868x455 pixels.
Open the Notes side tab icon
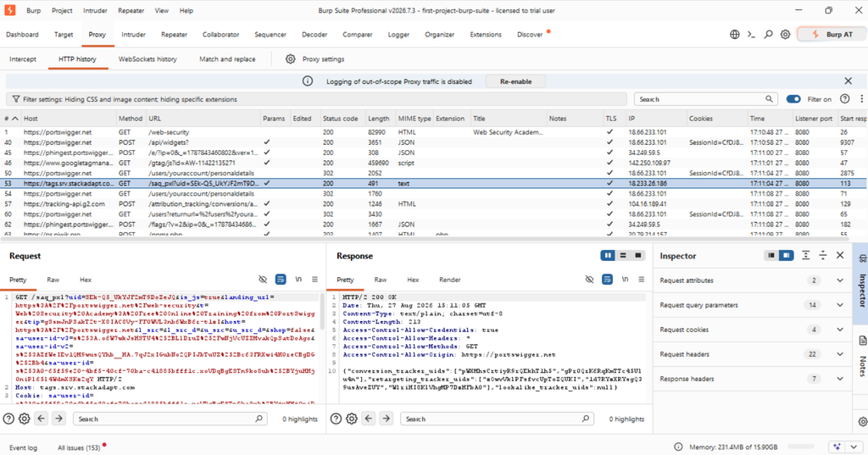coord(862,341)
